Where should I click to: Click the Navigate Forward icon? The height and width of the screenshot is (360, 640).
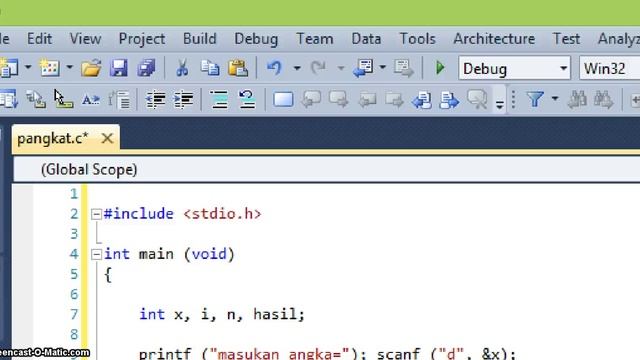click(x=404, y=68)
